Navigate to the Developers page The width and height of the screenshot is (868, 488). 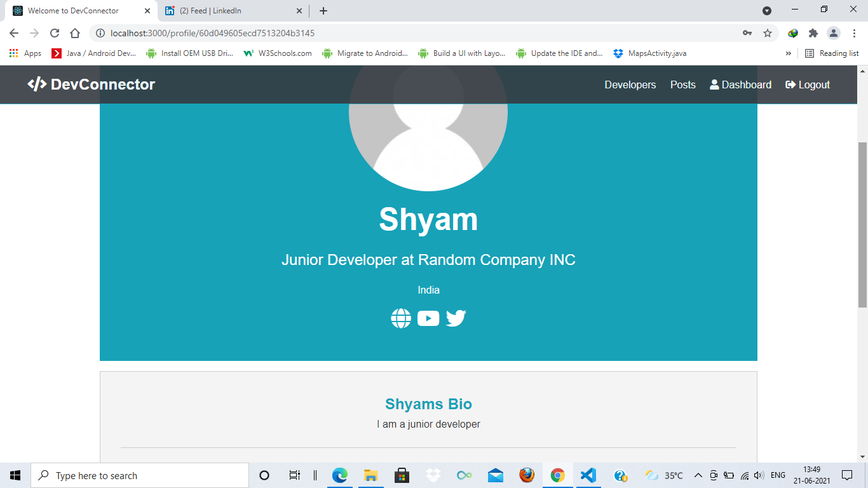click(x=630, y=84)
